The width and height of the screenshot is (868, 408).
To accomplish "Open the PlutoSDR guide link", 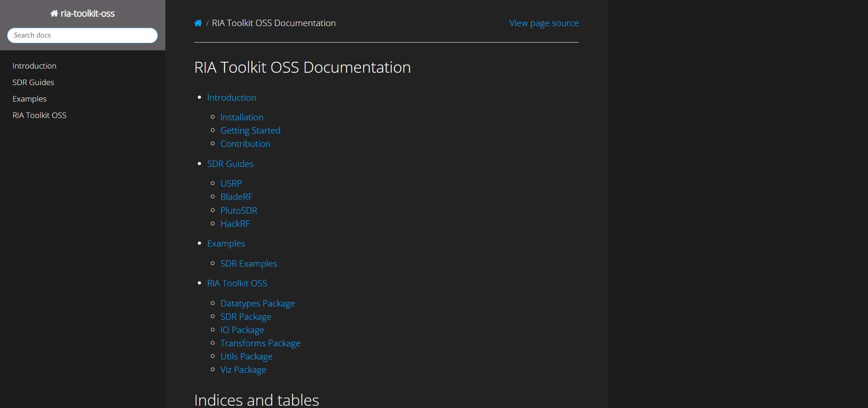I will coord(238,210).
